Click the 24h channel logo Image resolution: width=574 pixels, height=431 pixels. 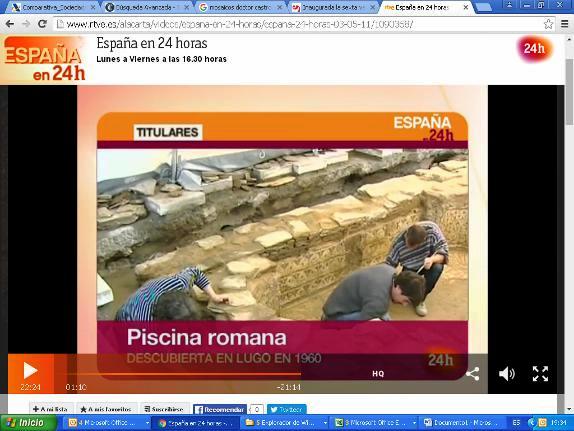tap(534, 48)
